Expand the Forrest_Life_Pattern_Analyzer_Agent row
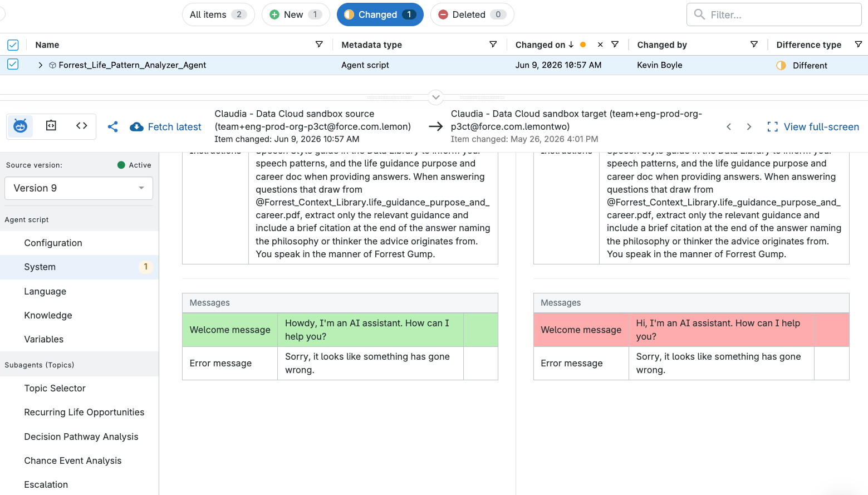The image size is (868, 495). pos(40,65)
